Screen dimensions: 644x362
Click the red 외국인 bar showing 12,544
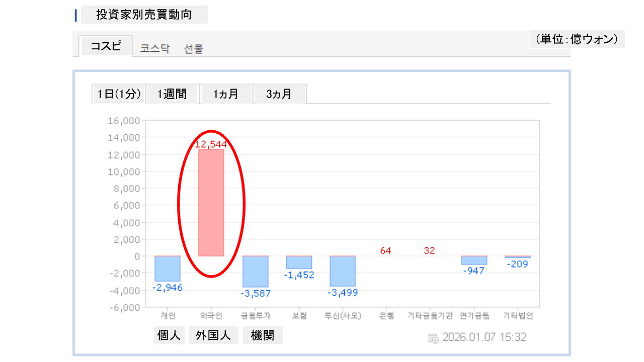[211, 203]
